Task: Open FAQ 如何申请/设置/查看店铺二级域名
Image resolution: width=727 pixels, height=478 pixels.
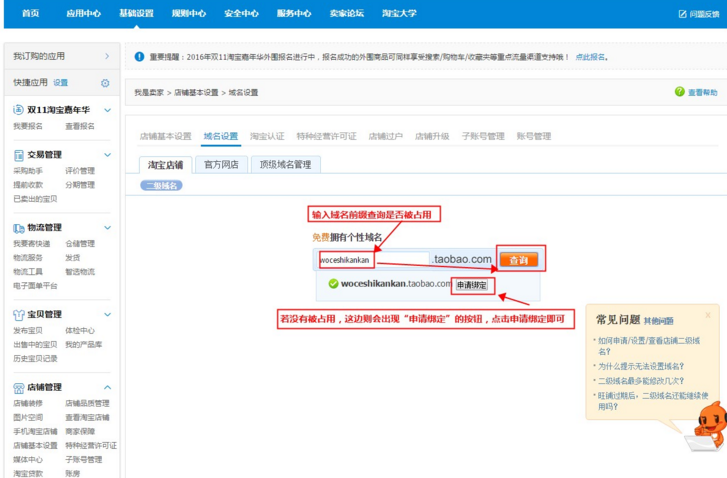Action: (x=649, y=346)
